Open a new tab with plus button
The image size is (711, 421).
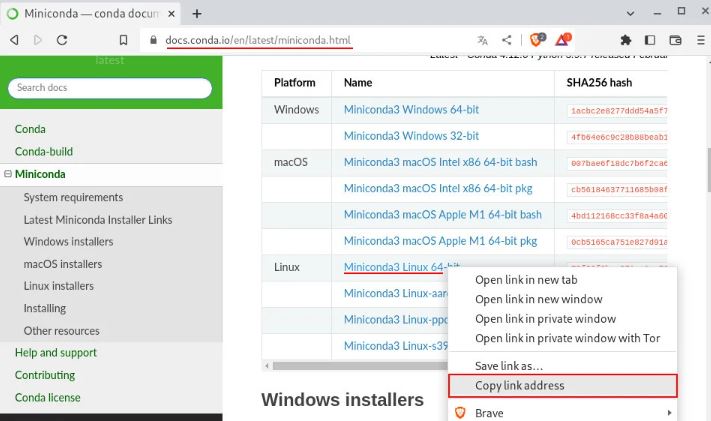(x=197, y=14)
